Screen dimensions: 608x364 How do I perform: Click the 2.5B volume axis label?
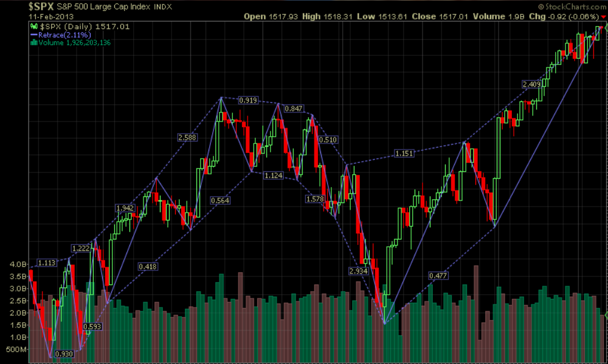pyautogui.click(x=18, y=301)
